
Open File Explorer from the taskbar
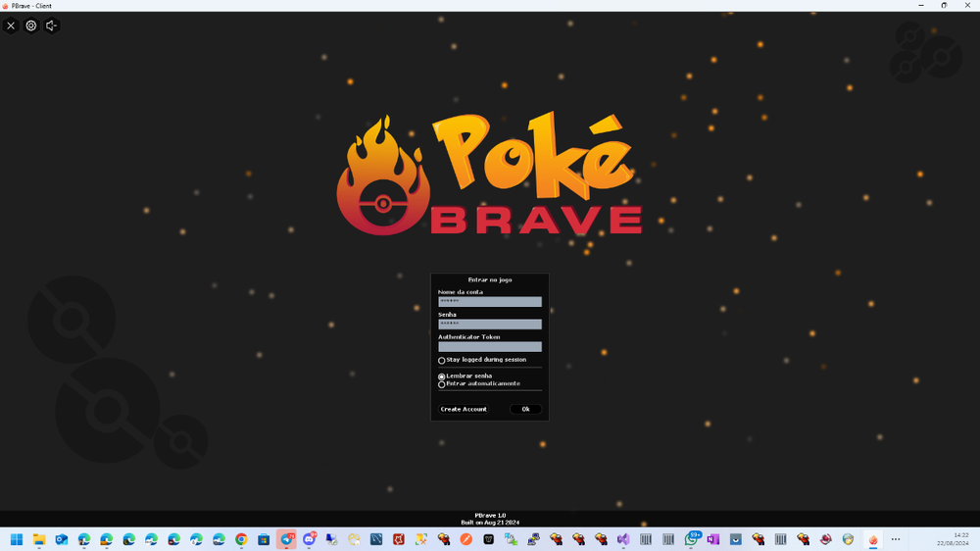(x=39, y=539)
